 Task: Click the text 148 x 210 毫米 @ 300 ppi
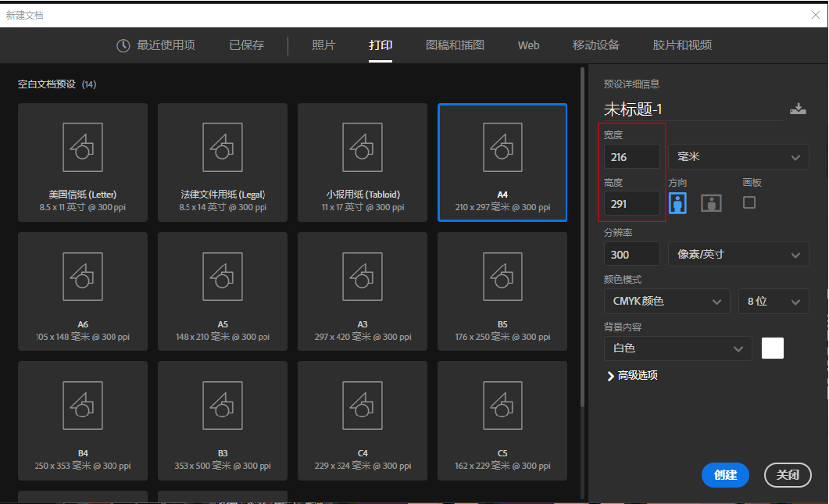[x=223, y=337]
